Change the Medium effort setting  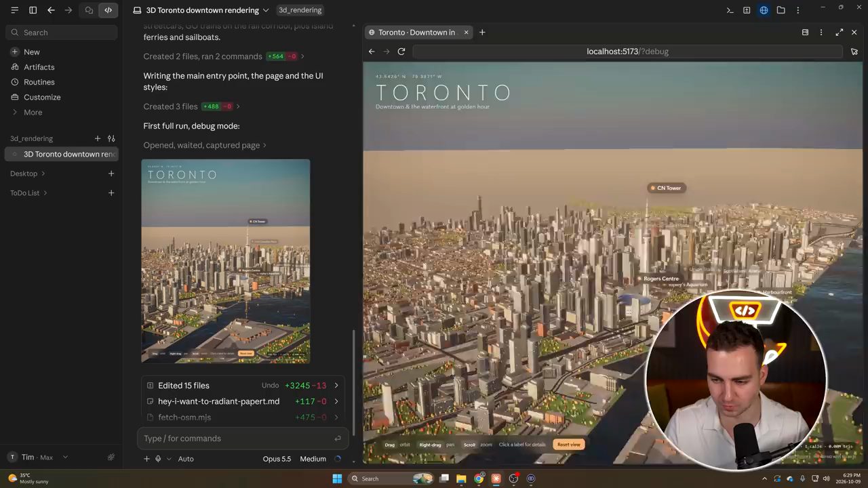313,459
